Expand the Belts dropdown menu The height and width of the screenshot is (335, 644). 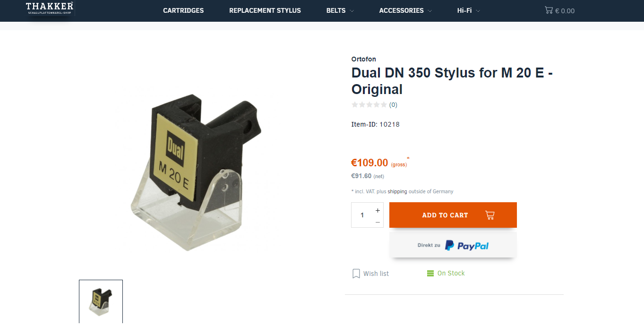pos(340,10)
